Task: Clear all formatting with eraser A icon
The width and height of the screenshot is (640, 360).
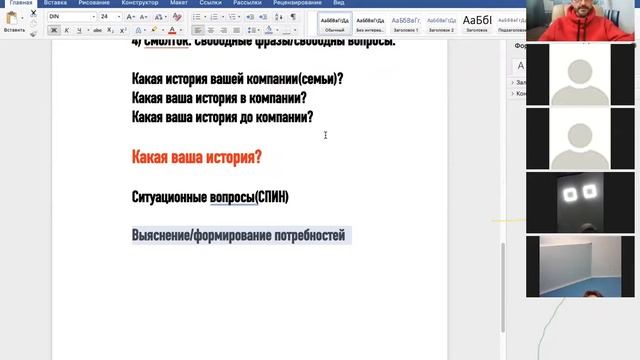Action: (x=177, y=17)
